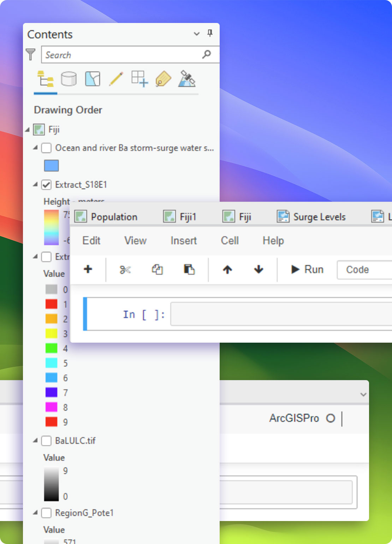This screenshot has width=392, height=544.
Task: Select the List By Drawing Order icon
Action: click(45, 79)
